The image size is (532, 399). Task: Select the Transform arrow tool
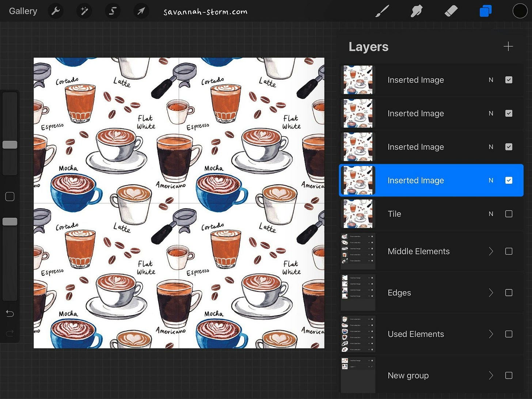tap(141, 11)
